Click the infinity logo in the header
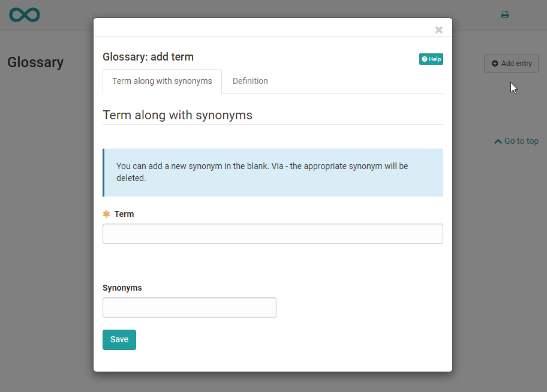The width and height of the screenshot is (547, 392). 25,14
